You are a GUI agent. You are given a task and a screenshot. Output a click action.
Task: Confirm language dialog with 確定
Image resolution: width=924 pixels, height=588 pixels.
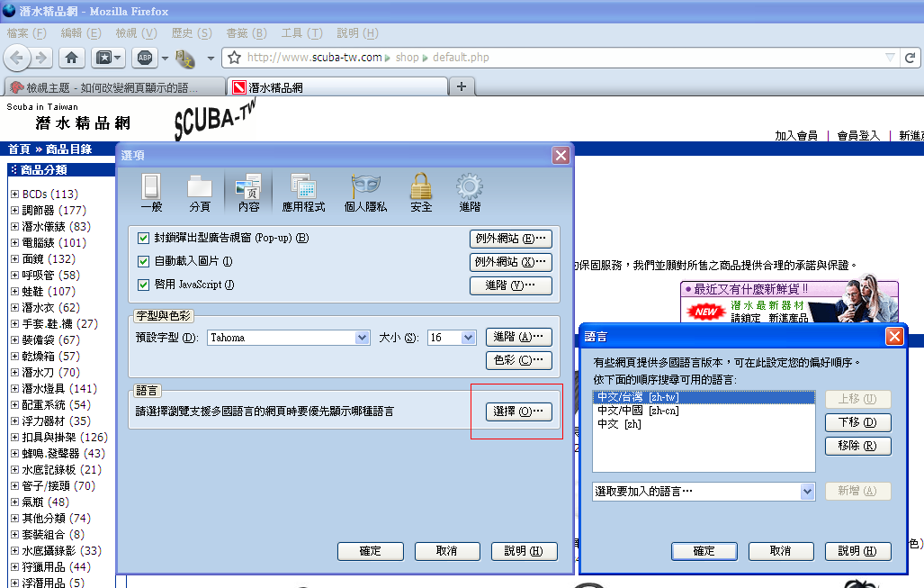[704, 551]
